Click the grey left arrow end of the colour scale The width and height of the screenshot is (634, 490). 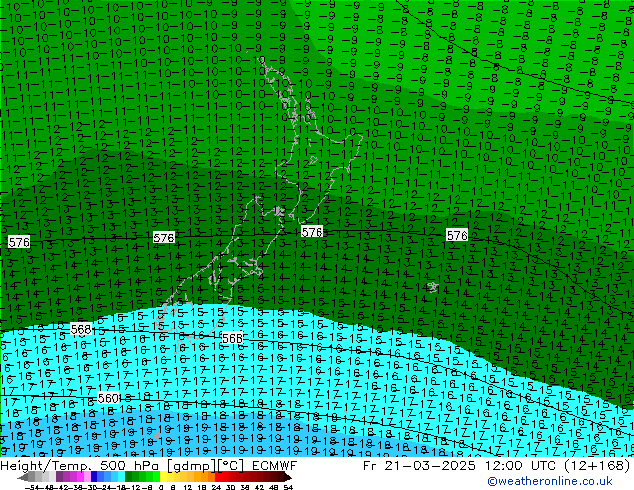tap(22, 477)
